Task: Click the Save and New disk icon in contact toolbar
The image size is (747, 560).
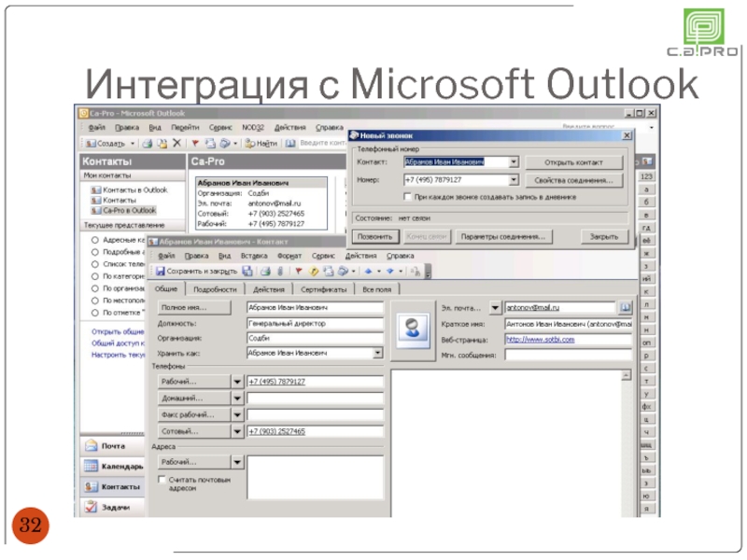Action: (247, 271)
